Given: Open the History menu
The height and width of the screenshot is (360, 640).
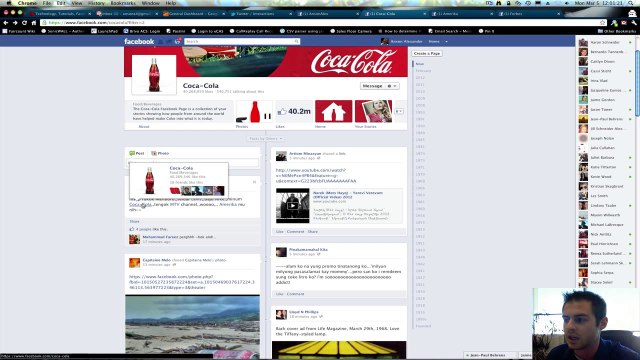Looking at the screenshot, I should 96,3.
